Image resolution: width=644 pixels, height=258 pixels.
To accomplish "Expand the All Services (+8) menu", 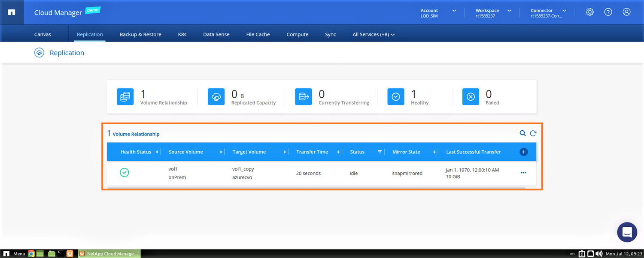I will (374, 34).
